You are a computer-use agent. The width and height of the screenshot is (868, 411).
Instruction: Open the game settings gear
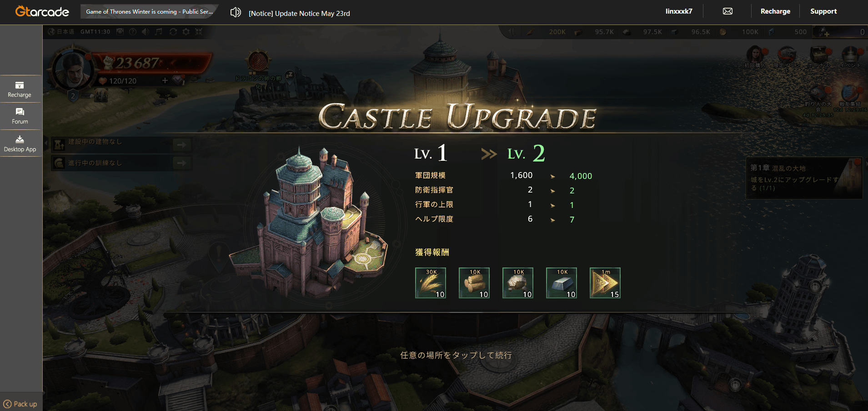(186, 32)
